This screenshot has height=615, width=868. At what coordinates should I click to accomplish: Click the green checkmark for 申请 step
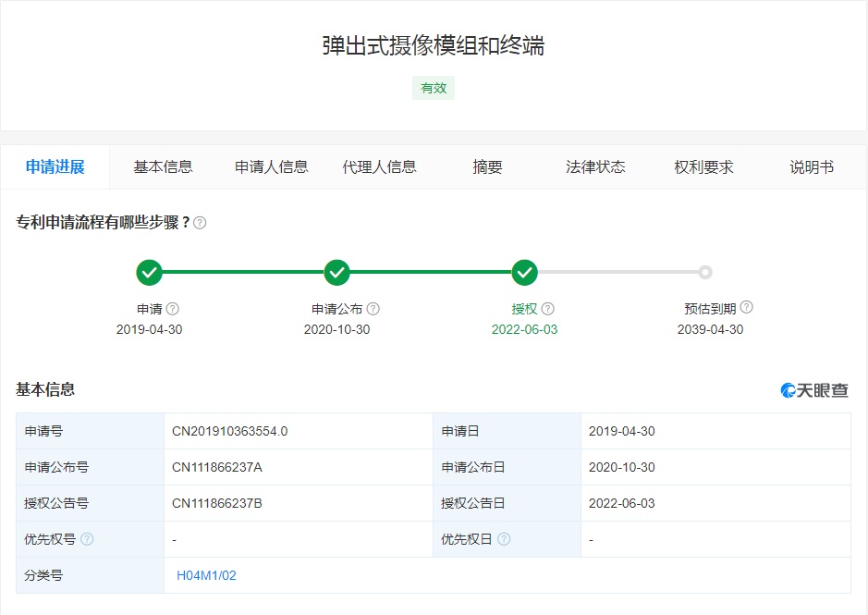click(x=149, y=272)
